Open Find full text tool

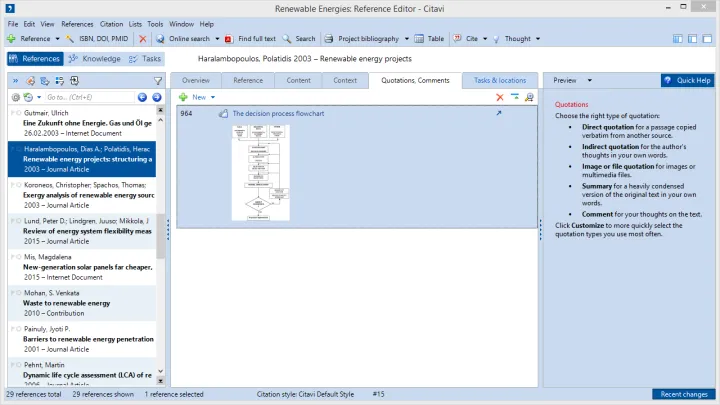(x=251, y=39)
